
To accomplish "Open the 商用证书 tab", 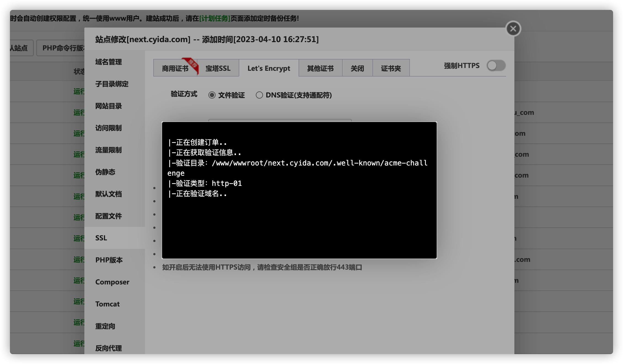I will point(175,68).
